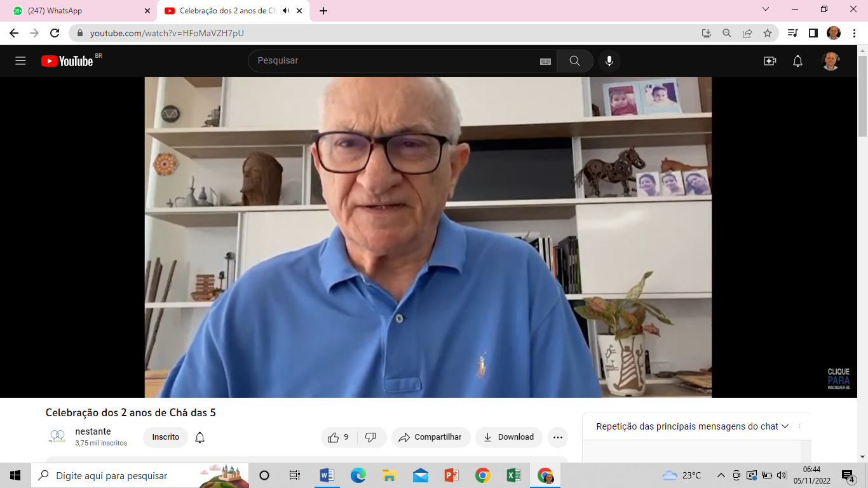868x488 pixels.
Task: View site information via the lock icon
Action: pos(80,33)
